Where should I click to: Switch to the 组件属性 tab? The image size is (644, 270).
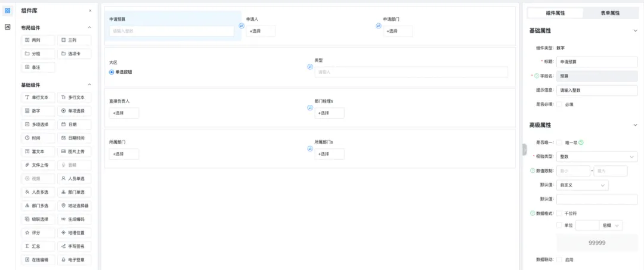coord(555,13)
